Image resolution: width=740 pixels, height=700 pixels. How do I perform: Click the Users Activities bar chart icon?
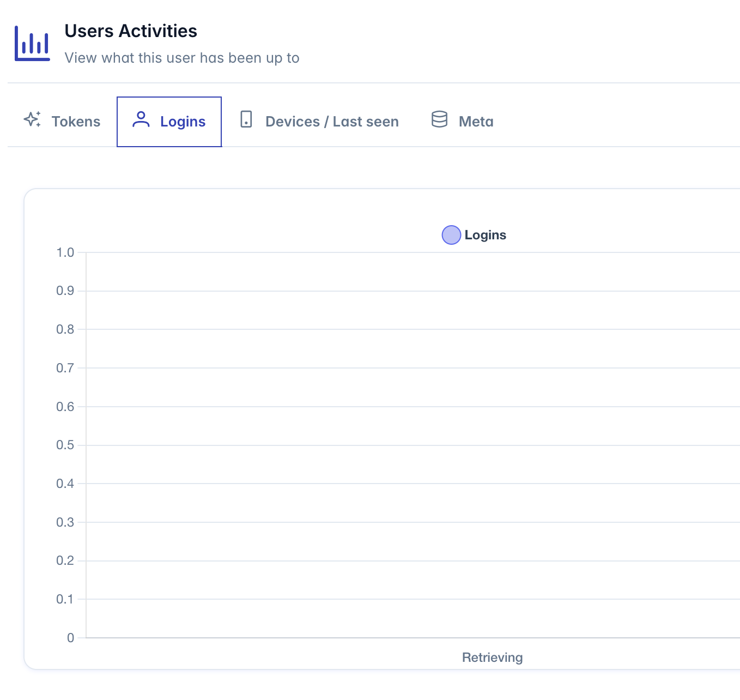coord(32,43)
